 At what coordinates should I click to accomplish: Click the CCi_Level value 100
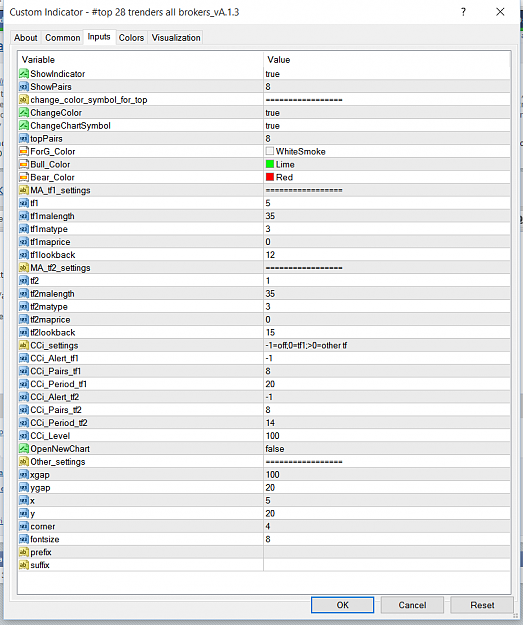pyautogui.click(x=272, y=436)
